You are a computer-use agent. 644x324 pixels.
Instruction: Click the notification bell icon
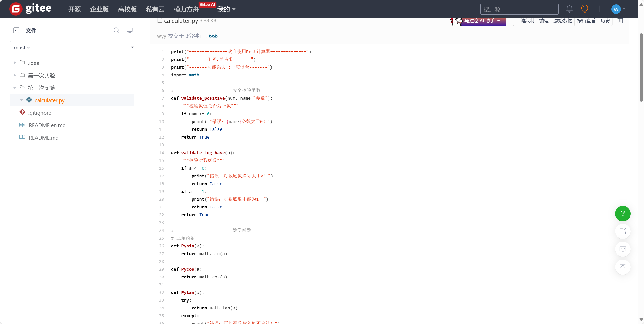(569, 9)
